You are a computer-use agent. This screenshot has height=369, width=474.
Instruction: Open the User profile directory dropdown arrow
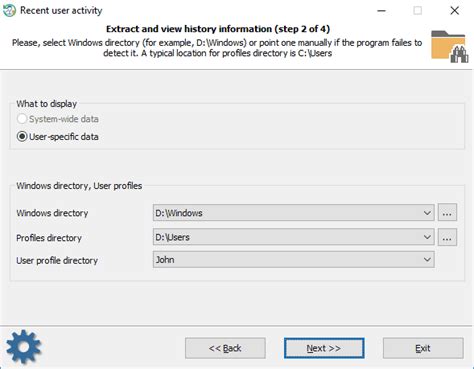tap(427, 259)
